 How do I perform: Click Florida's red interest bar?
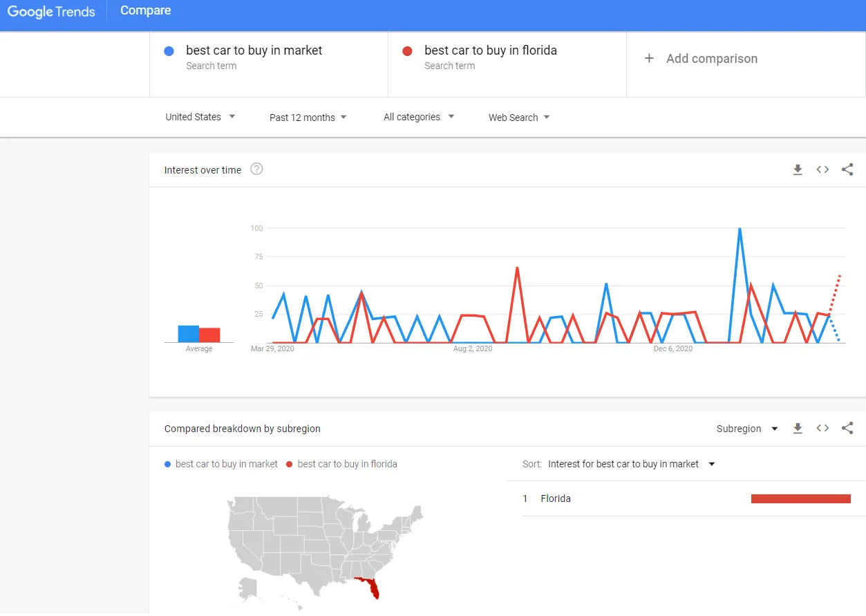click(x=800, y=498)
